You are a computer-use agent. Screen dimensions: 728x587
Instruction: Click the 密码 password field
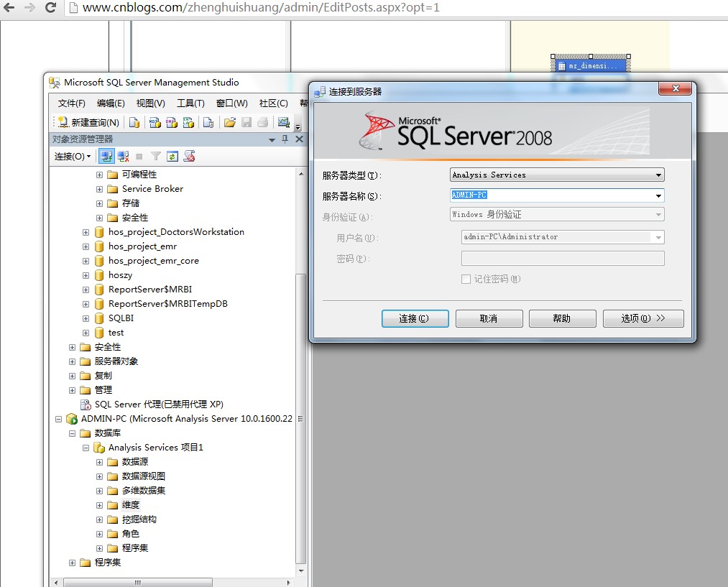tap(563, 259)
